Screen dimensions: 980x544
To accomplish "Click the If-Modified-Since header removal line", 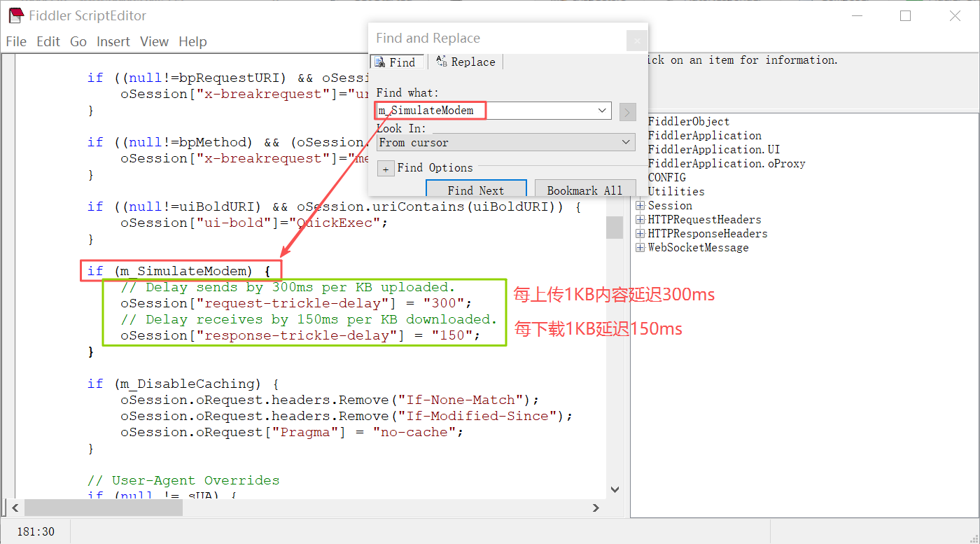I will [347, 416].
